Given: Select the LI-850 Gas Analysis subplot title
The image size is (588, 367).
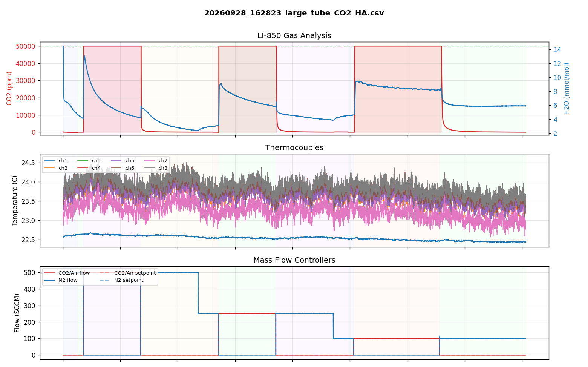Looking at the screenshot, I should [294, 36].
